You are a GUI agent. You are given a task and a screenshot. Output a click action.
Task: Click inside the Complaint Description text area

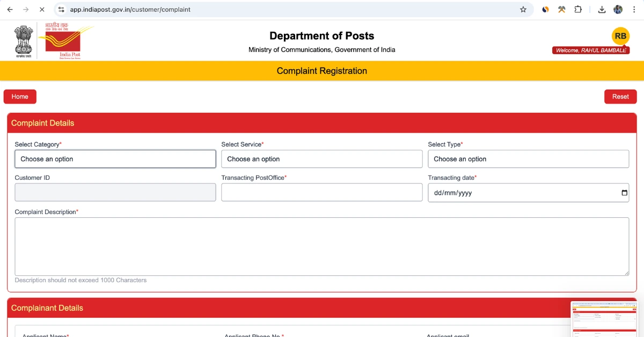click(321, 246)
